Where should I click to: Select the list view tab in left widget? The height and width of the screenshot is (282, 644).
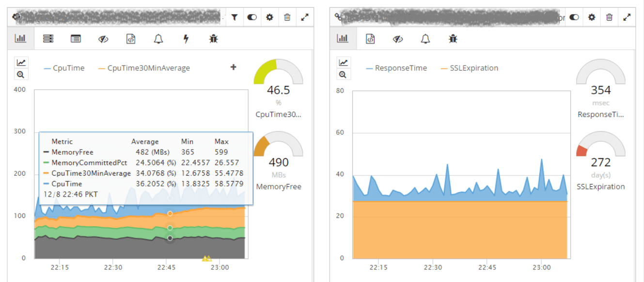point(76,39)
